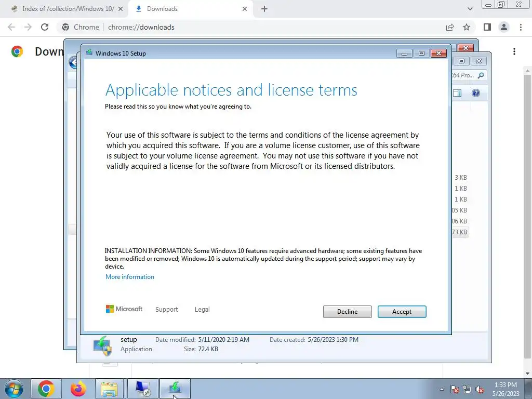Image resolution: width=532 pixels, height=399 pixels.
Task: Open the Chrome profile menu
Action: coord(504,27)
